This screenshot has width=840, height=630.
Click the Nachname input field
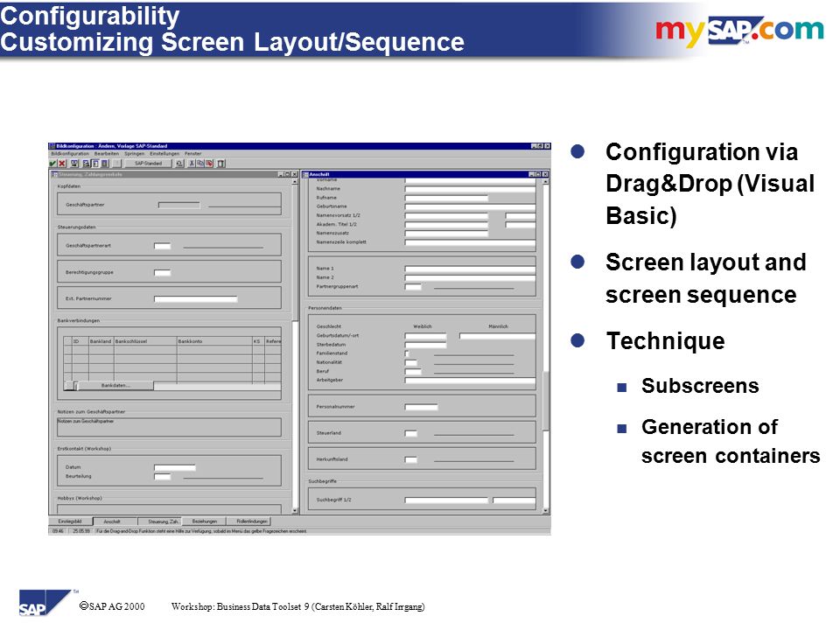click(x=470, y=189)
